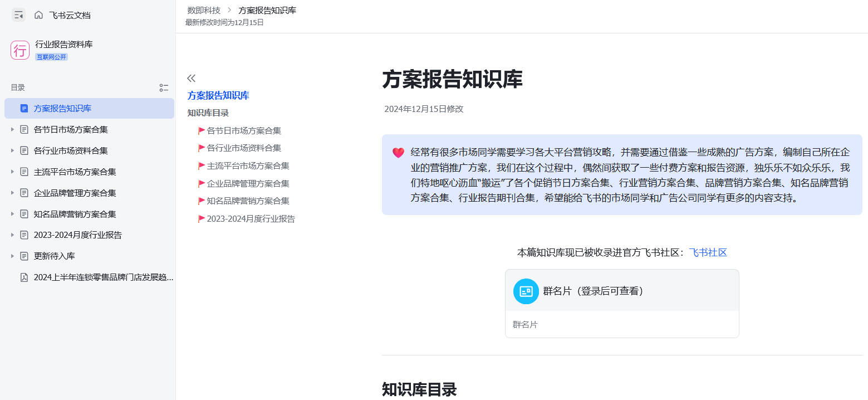
Task: Jump to 知名品牌营销方案合集 in outline
Action: click(x=248, y=201)
